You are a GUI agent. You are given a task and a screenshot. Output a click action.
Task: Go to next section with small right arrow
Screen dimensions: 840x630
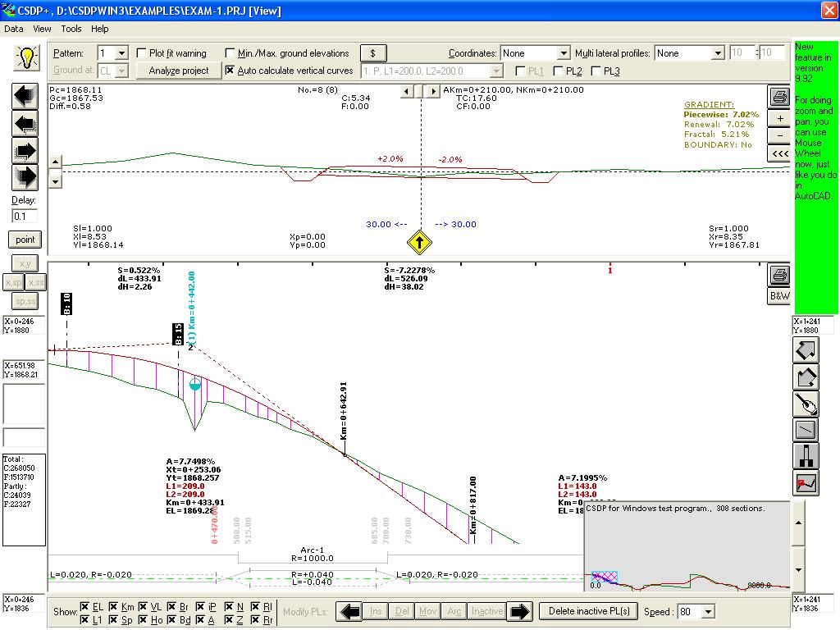point(433,92)
